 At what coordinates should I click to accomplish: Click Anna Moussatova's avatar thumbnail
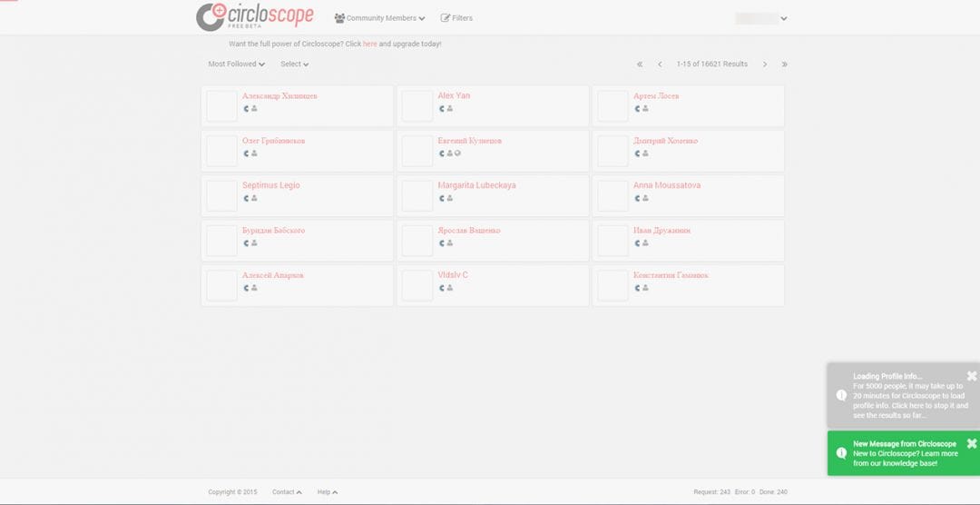pos(612,196)
